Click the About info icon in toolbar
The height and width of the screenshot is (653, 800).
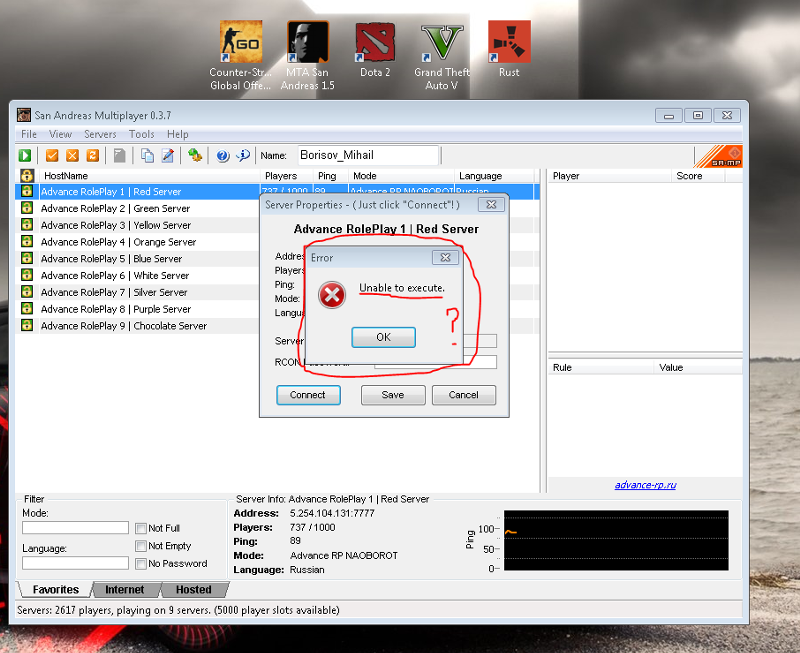242,155
